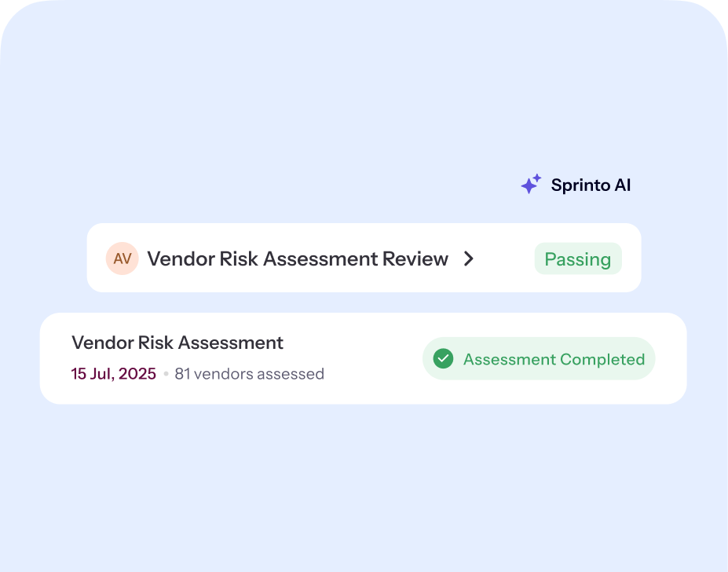The height and width of the screenshot is (572, 728).
Task: Click the small star in the Sprinto sparkle
Action: point(537,178)
